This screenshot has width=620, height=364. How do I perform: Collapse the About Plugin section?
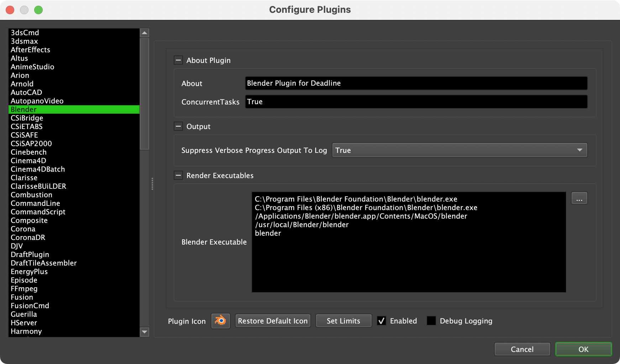(178, 60)
